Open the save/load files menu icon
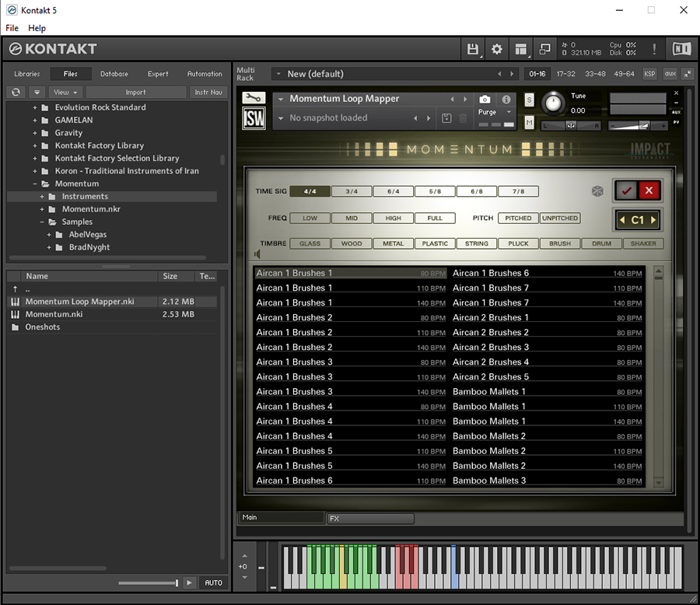This screenshot has height=605, width=700. (x=473, y=49)
